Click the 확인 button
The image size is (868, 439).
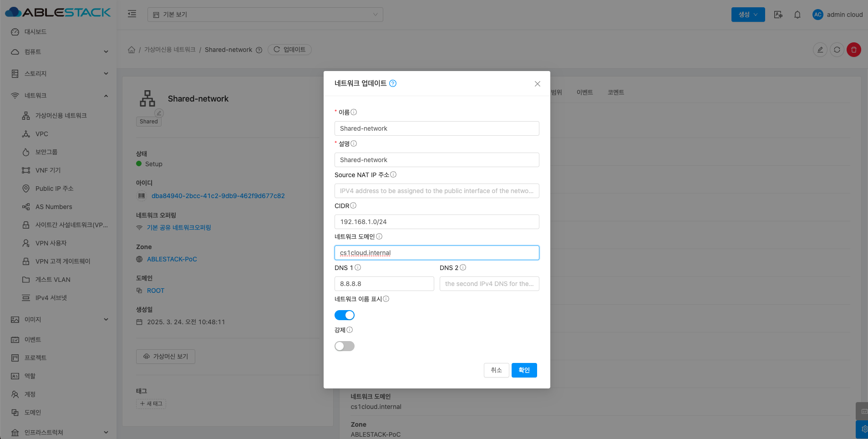(524, 370)
